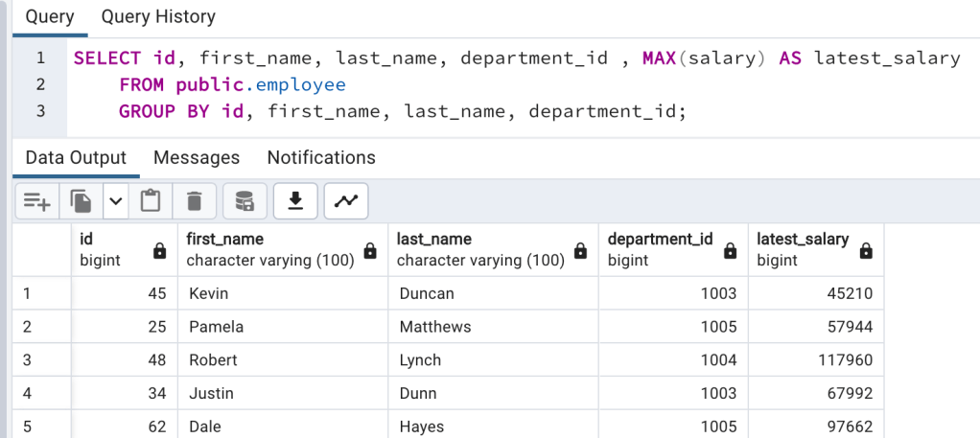Download results as CSV file
This screenshot has height=438, width=980.
(x=296, y=201)
